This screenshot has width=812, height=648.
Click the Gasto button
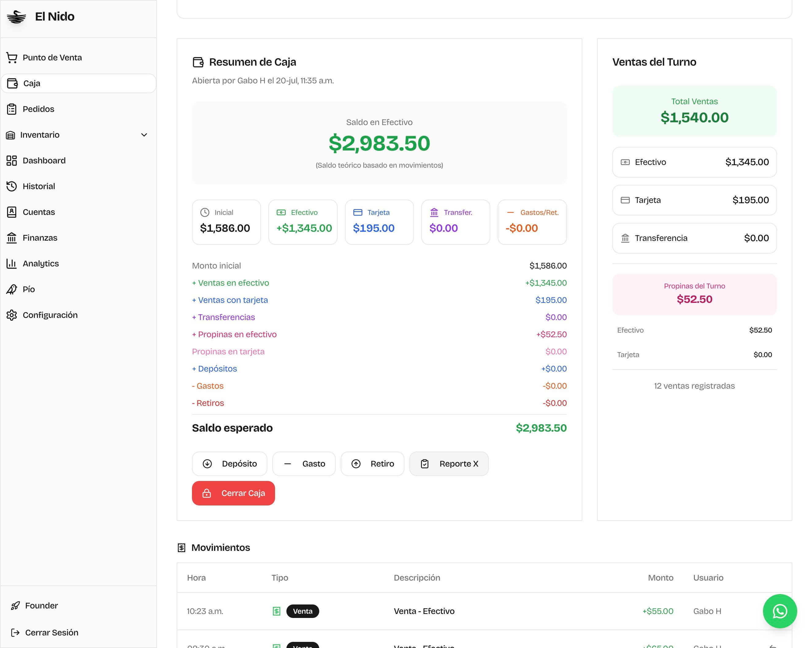[304, 464]
